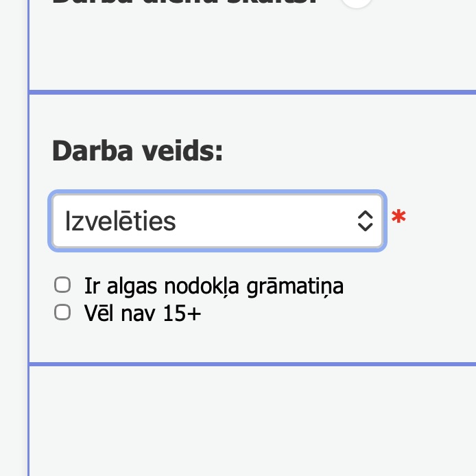Click the Ir algas nodokļa grāmatiņa label text

click(x=214, y=286)
